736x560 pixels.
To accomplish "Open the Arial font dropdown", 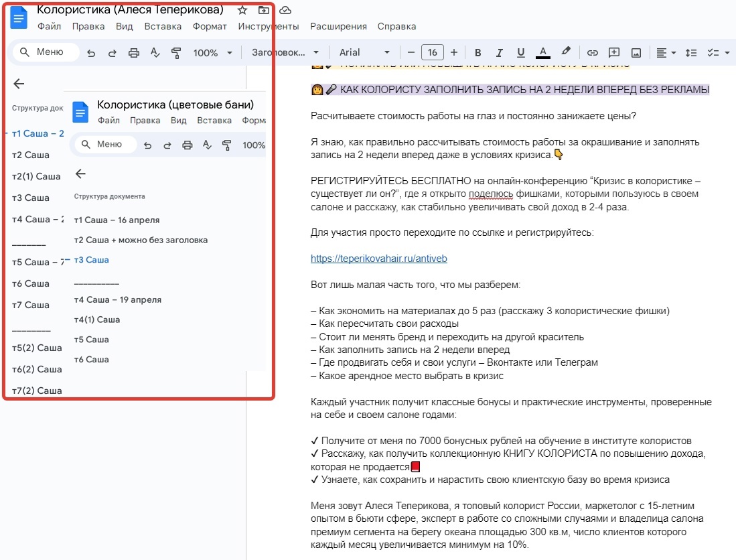I will (365, 52).
